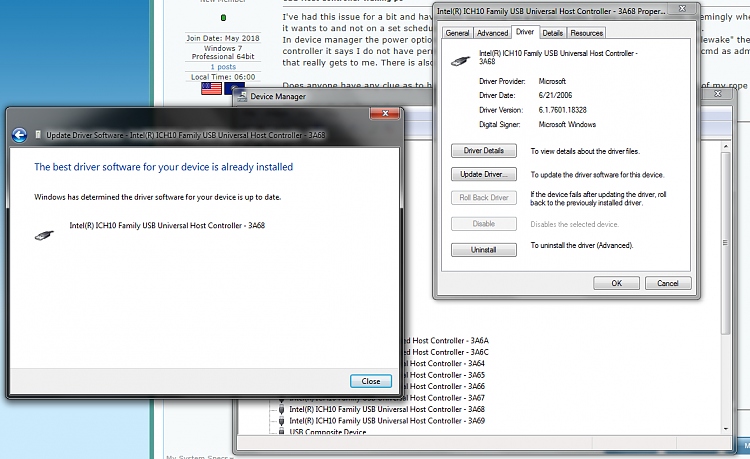Click the US flag icon in forum profile
The height and width of the screenshot is (459, 750).
pyautogui.click(x=211, y=88)
